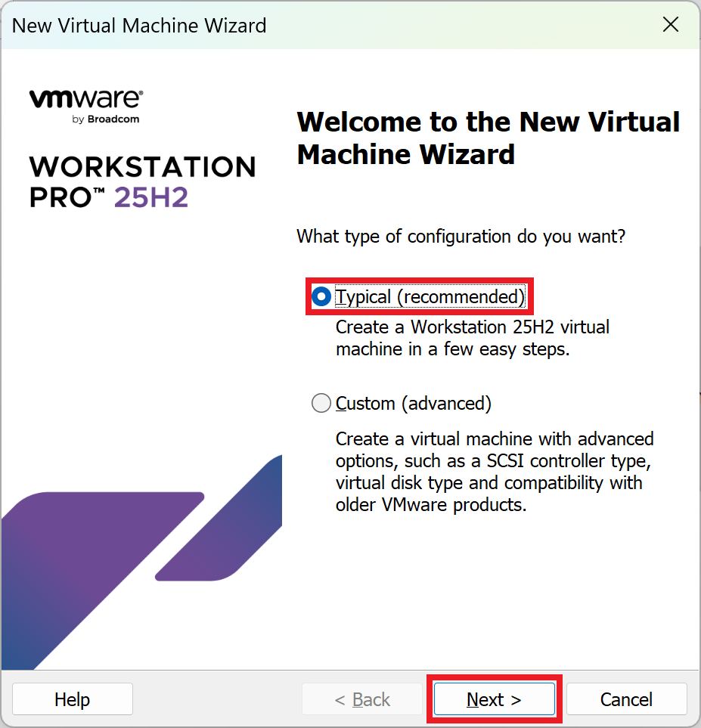Click the 'What type of configuration' question text

(x=461, y=236)
